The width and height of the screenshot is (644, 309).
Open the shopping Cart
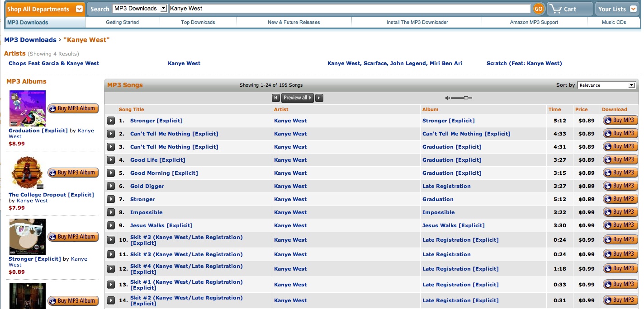(570, 9)
